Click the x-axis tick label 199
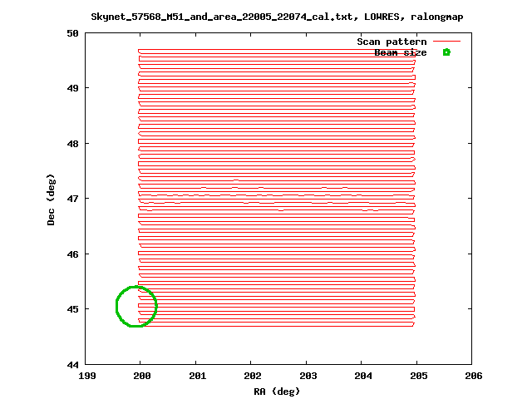 point(86,376)
